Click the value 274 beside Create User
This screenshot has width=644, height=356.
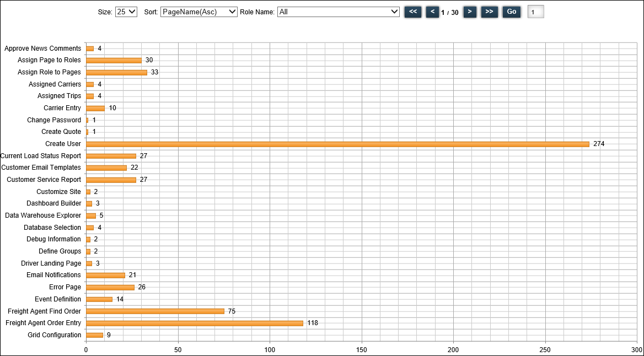[x=599, y=144]
